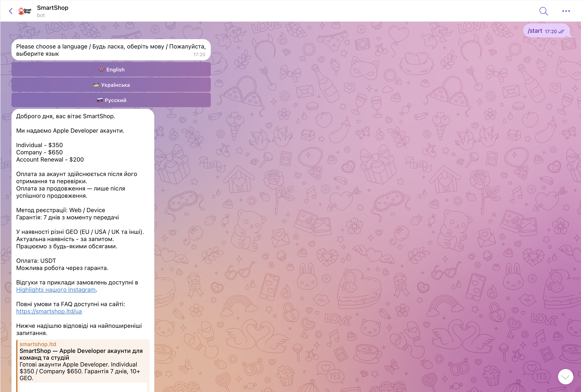Click the 'Гарантія: 7 днів' line
Image resolution: width=581 pixels, height=392 pixels.
pos(67,217)
